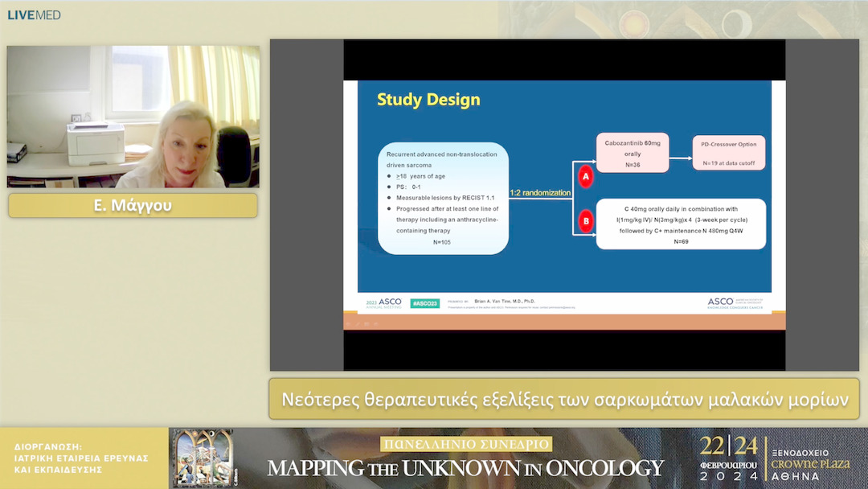Click the LIVEMED logo
Image resolution: width=868 pixels, height=489 pixels.
tap(34, 14)
